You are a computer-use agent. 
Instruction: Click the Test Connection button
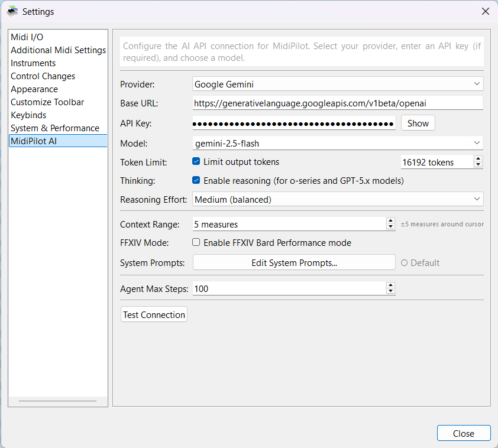[x=154, y=314]
